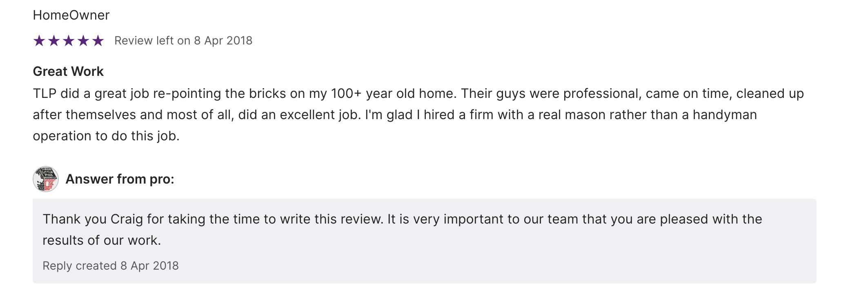The image size is (868, 288).
Task: Click the reply line 'results of our work.'
Action: coord(102,240)
